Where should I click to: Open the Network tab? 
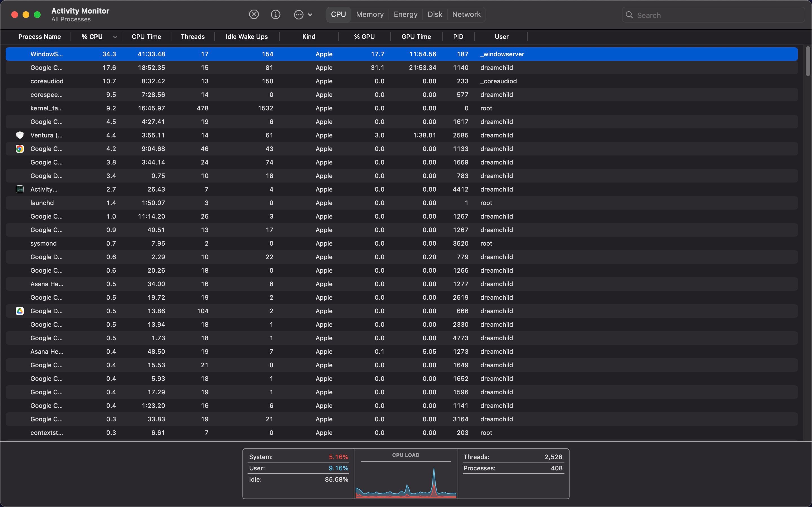pos(466,14)
